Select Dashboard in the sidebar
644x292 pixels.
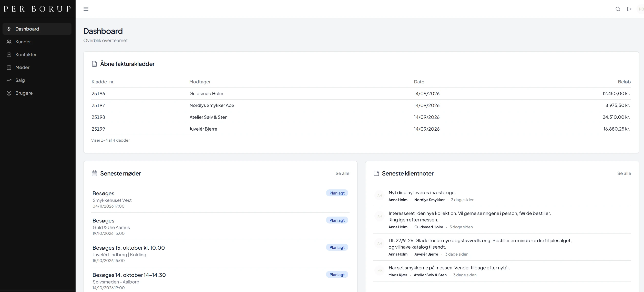pos(37,29)
